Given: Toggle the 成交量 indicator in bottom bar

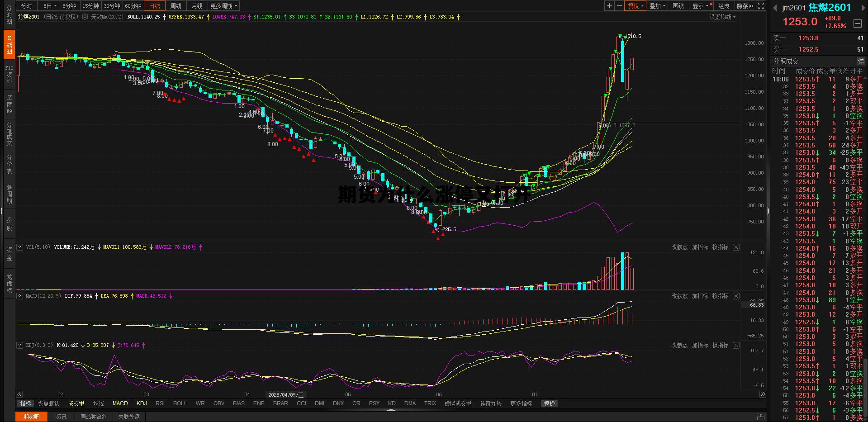Looking at the screenshot, I should pos(76,403).
